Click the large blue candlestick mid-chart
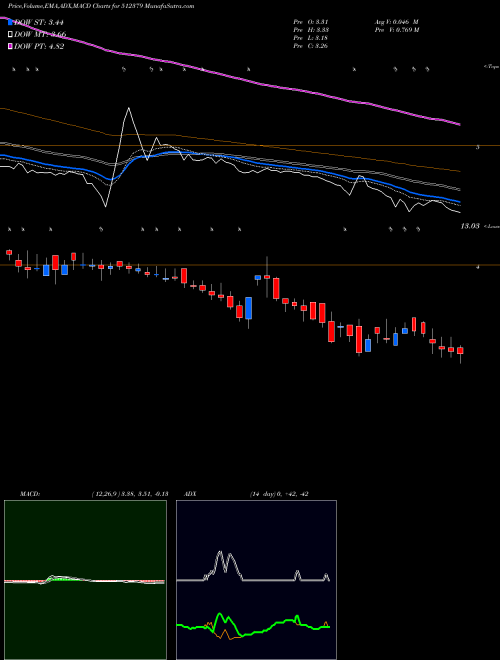 coord(249,308)
